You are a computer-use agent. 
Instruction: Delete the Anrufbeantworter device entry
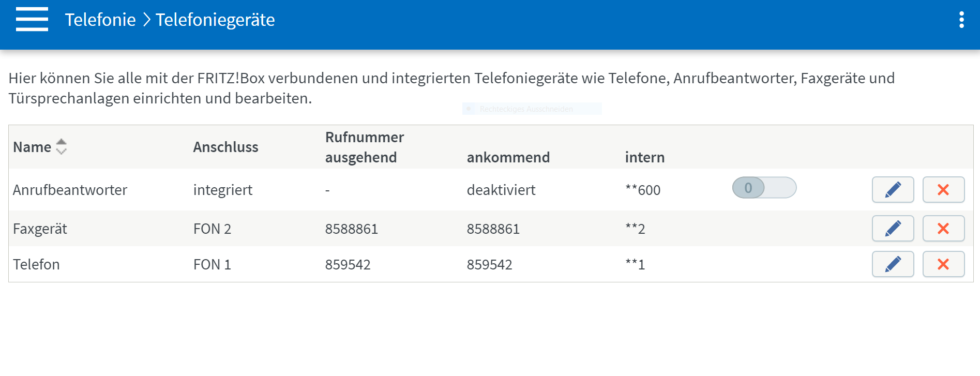[943, 190]
